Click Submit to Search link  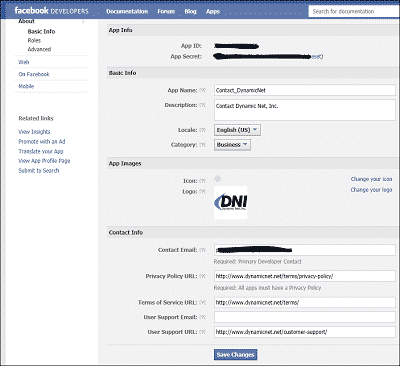[x=39, y=170]
